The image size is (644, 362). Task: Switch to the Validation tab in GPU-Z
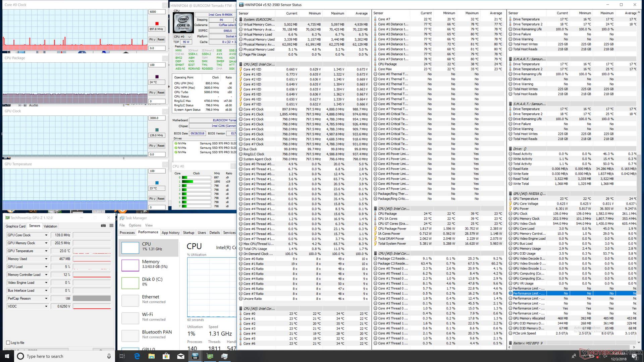point(50,226)
